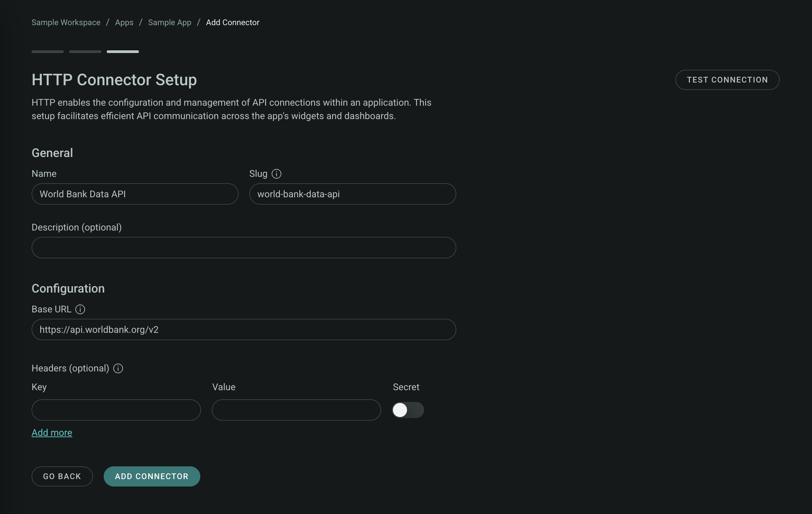Click the Add more headers link
The image size is (812, 514).
(x=52, y=432)
